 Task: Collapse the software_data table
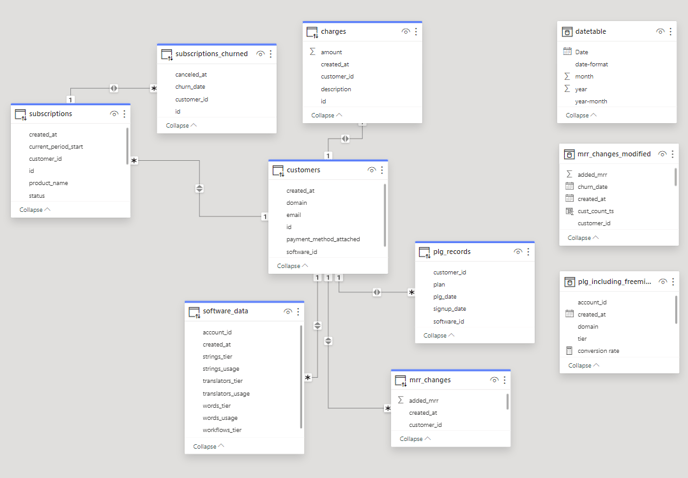(x=208, y=446)
